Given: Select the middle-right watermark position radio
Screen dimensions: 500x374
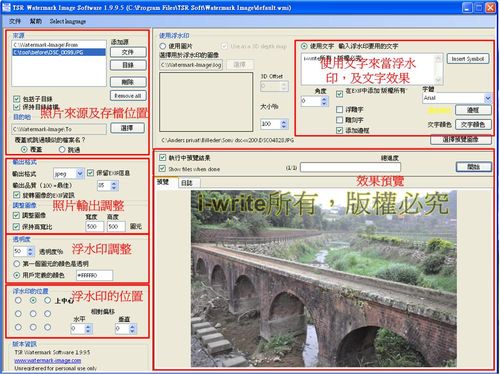Looking at the screenshot, I should click(48, 314).
